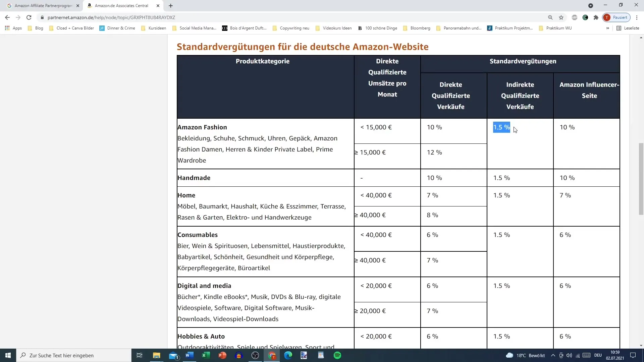Open OBS Studio from the taskbar
The image size is (644, 362).
[x=255, y=355]
